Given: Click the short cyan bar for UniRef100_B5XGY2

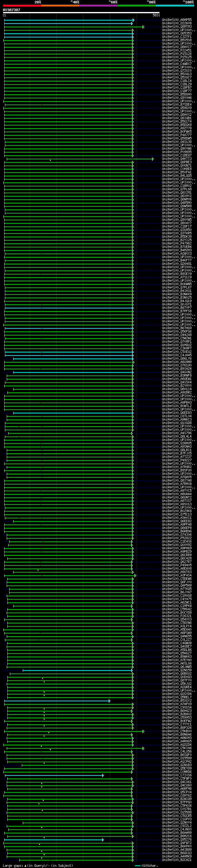Looking at the screenshot, I should (57, 700).
